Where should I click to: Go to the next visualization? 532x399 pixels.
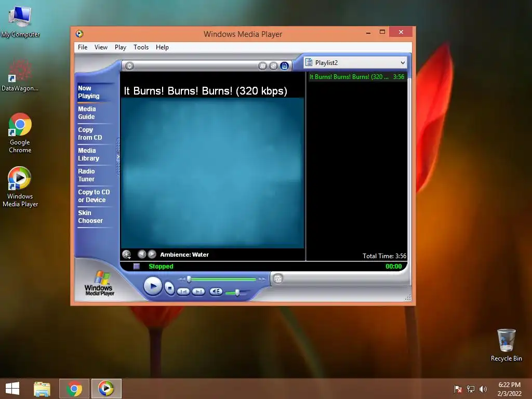pos(152,254)
